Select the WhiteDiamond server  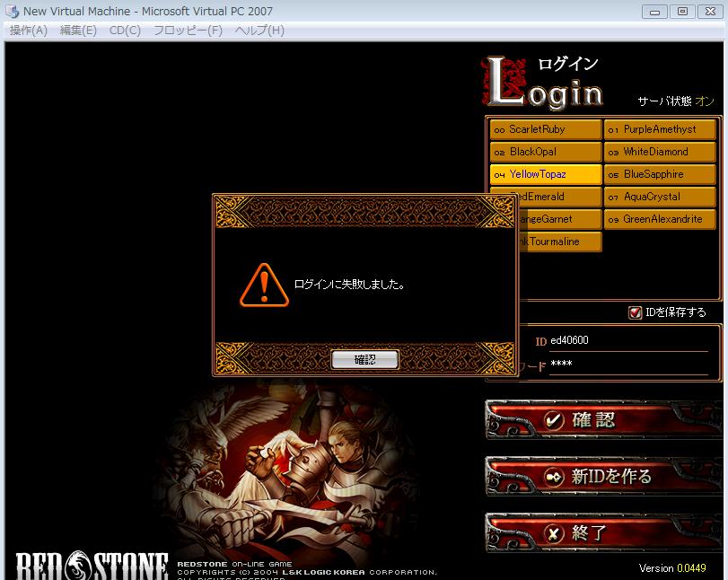point(660,152)
